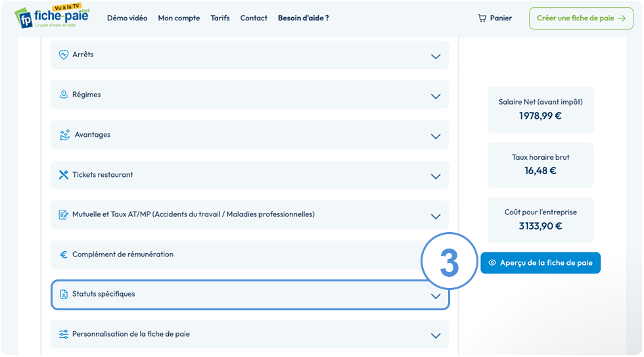Viewport: 644px width, 357px height.
Task: Open the Tarifs page
Action: point(220,18)
